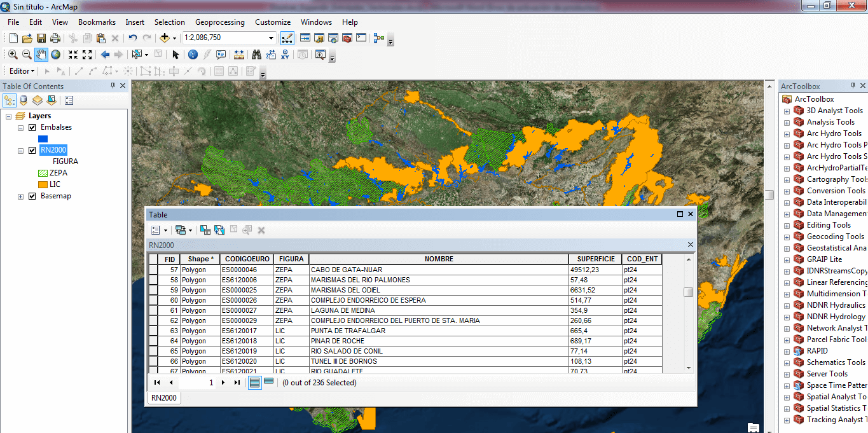Activate the Identify tool
Image resolution: width=868 pixels, height=433 pixels.
point(193,55)
